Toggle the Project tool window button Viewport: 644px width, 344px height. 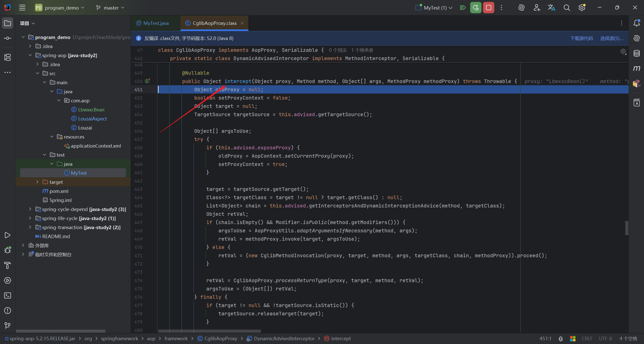point(8,23)
